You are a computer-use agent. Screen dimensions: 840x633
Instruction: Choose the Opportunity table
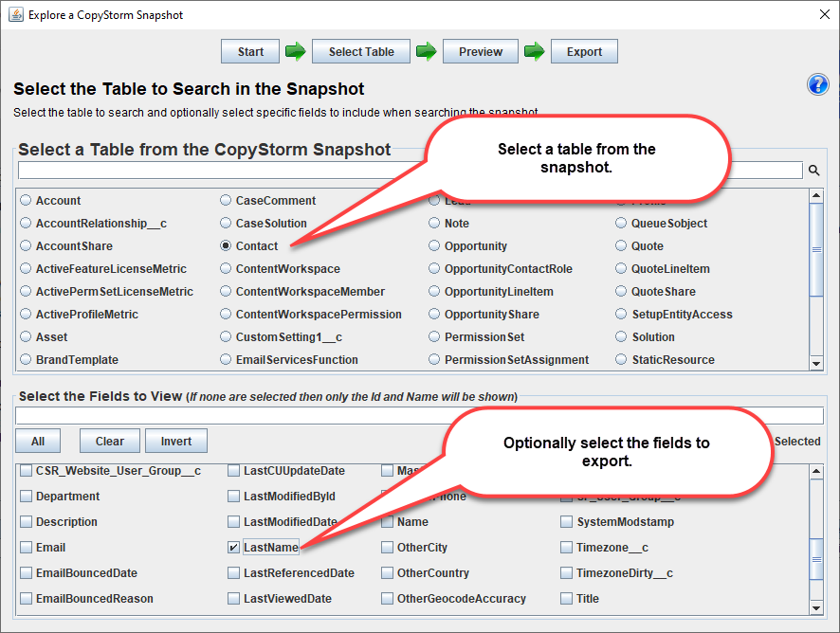pos(434,245)
